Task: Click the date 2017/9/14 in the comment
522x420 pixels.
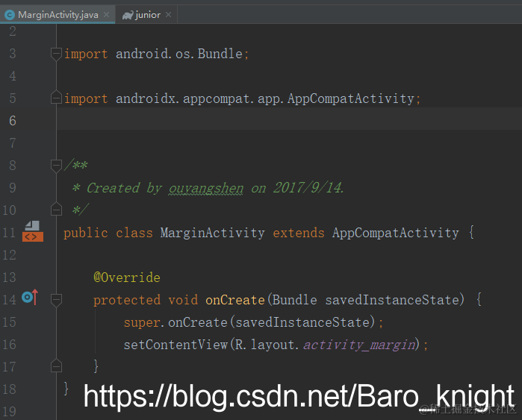Action: click(x=308, y=188)
